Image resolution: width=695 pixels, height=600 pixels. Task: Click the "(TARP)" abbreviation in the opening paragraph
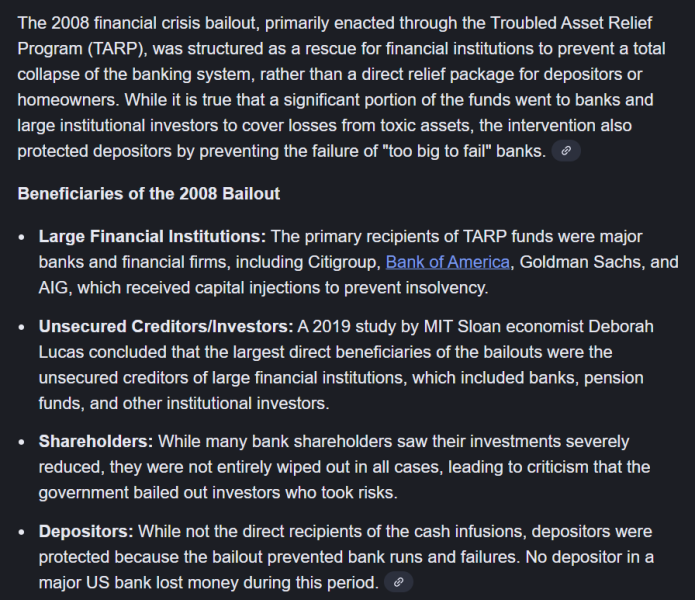click(x=113, y=48)
